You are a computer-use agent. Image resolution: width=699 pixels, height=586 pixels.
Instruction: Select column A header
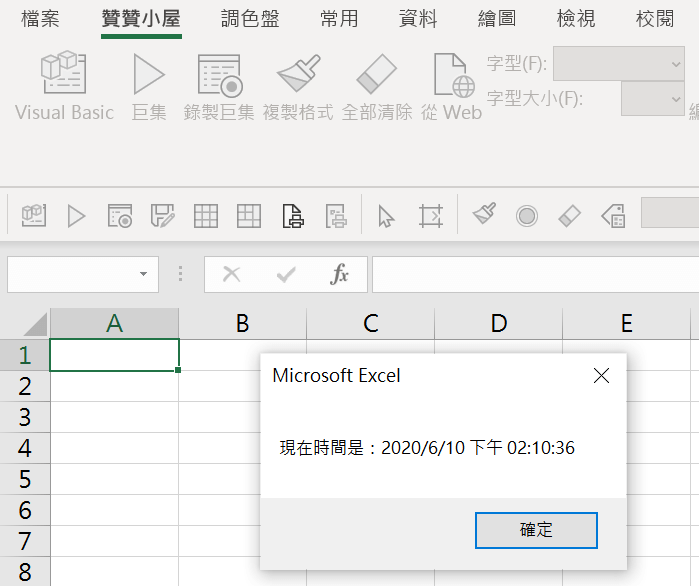tap(115, 324)
